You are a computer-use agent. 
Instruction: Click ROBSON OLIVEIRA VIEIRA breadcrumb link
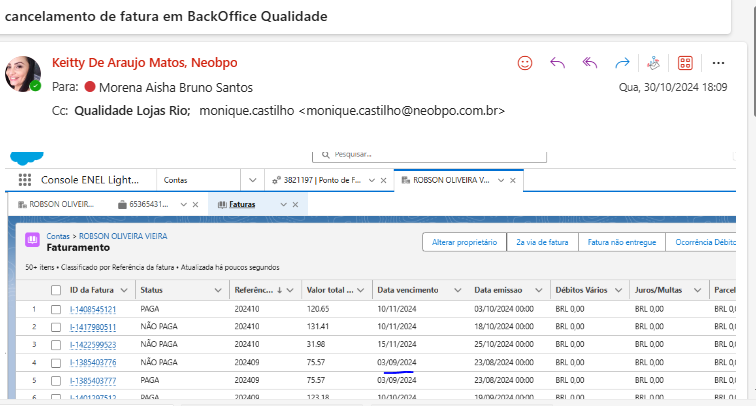[x=123, y=236]
